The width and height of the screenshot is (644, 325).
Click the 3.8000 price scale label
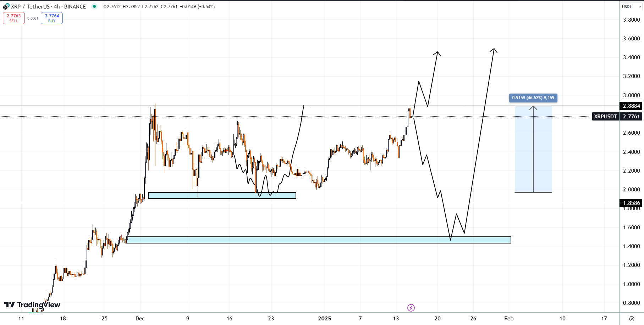[x=632, y=20]
